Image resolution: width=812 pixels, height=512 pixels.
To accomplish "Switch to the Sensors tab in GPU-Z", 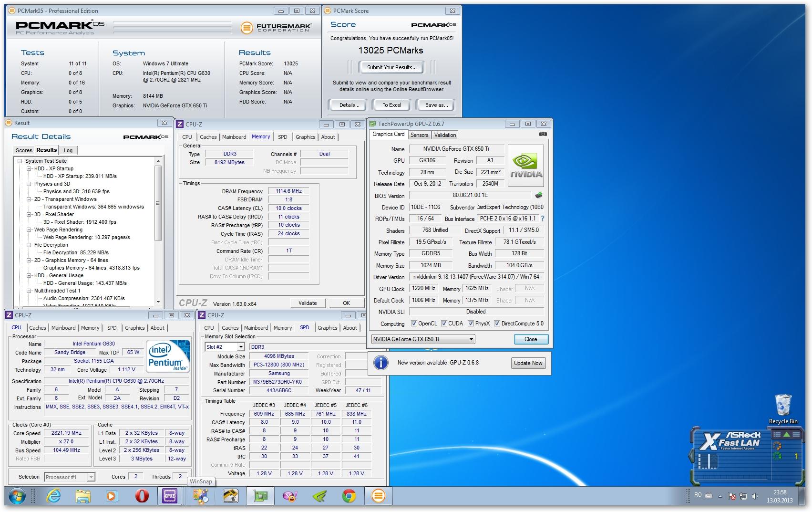I will point(419,135).
